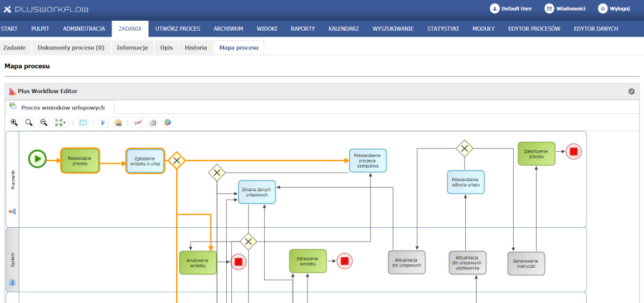Open the green four-squares layout dropdown
This screenshot has width=644, height=303.
(x=61, y=122)
